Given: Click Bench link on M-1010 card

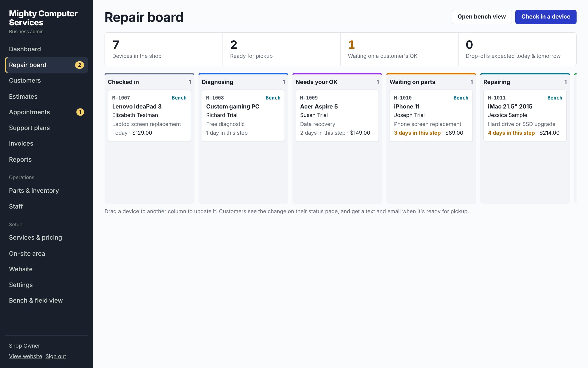Looking at the screenshot, I should pyautogui.click(x=461, y=98).
